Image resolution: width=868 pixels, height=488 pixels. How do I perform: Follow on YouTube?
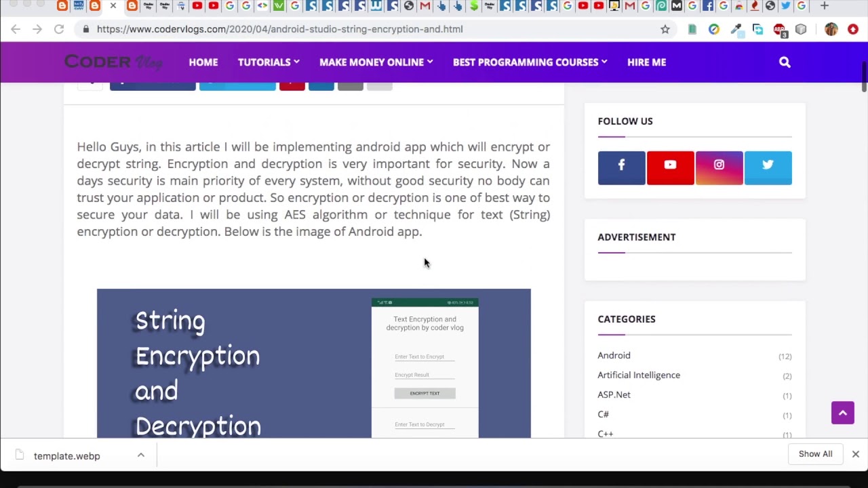670,168
